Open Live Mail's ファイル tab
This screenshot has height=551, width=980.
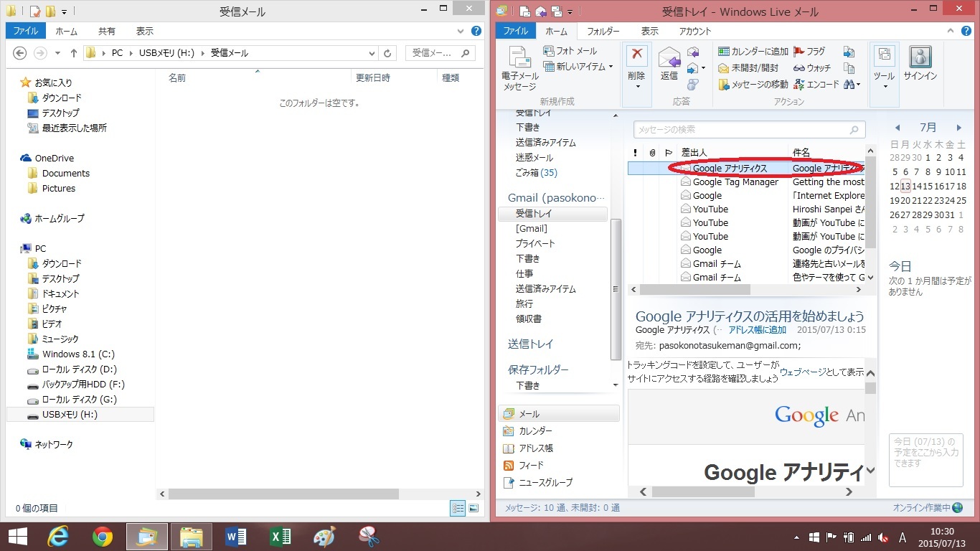tap(515, 31)
